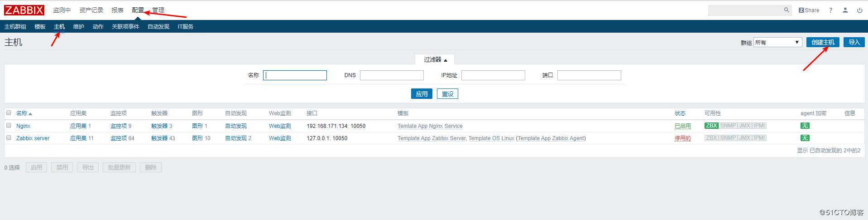Collapse the 过滤器 filter panel
Viewport: 868px width, 220px height.
[435, 59]
